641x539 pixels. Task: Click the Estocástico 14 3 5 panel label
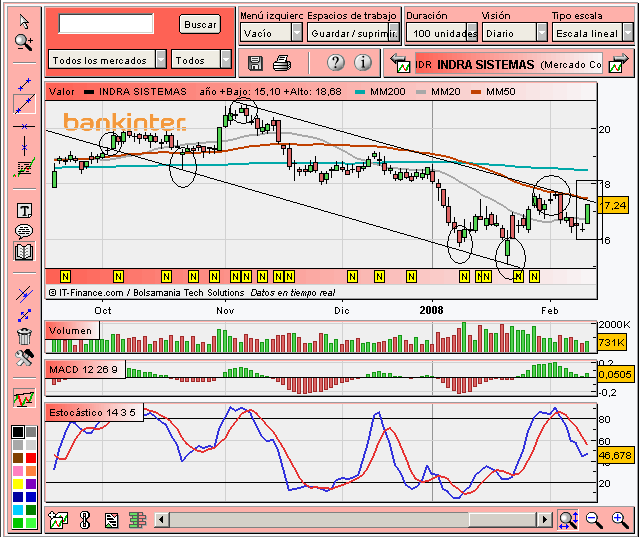tap(94, 412)
